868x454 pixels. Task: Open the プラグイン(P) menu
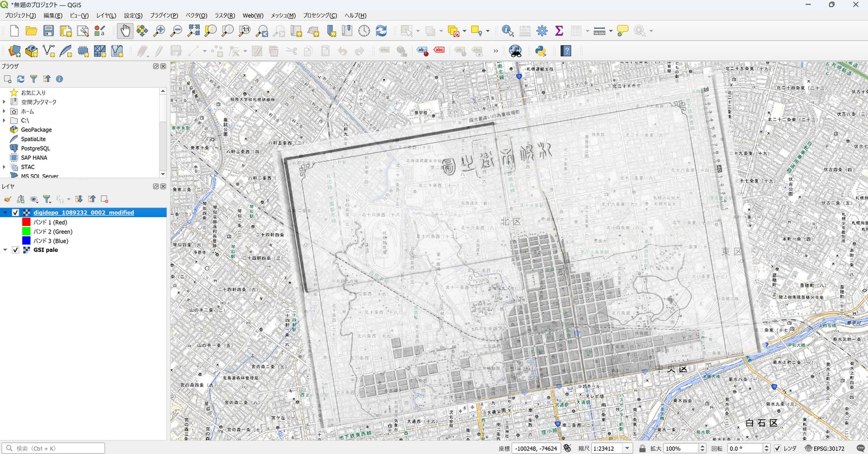(x=164, y=16)
